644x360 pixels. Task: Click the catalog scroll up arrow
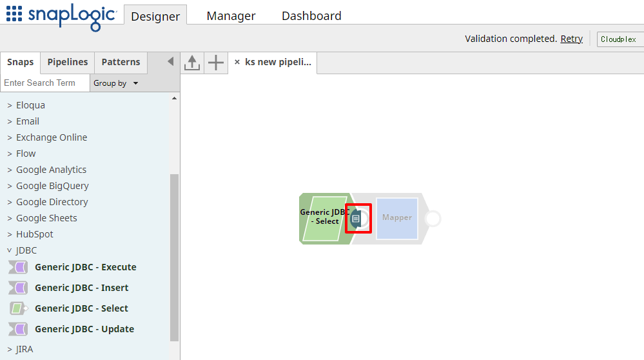pos(174,98)
